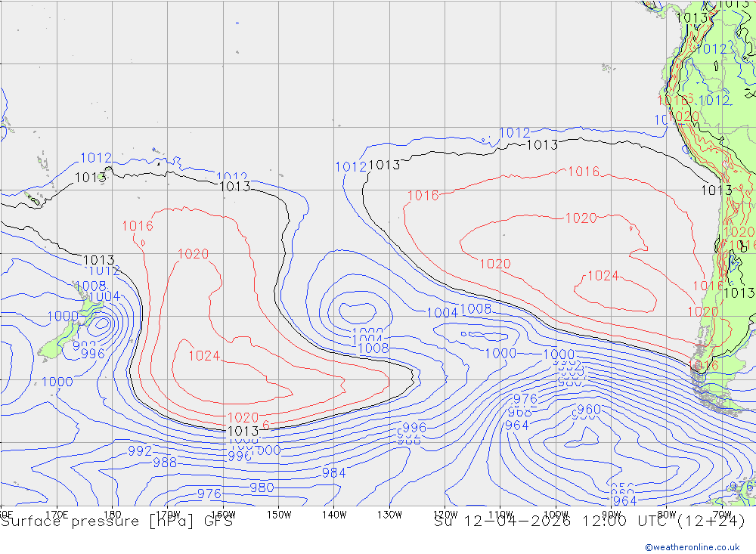
Task: Click the 180 longitude label
Action: click(x=113, y=515)
